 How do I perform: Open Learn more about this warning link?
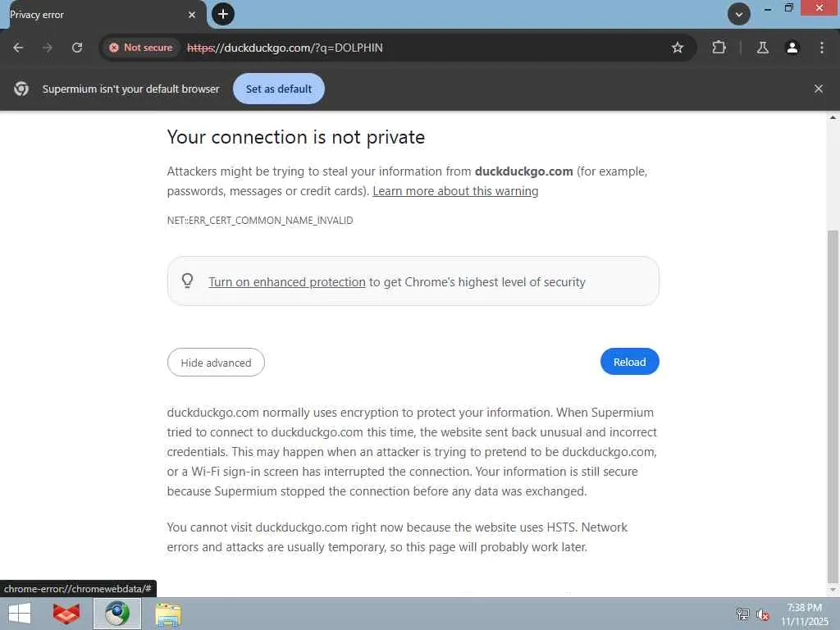point(455,191)
